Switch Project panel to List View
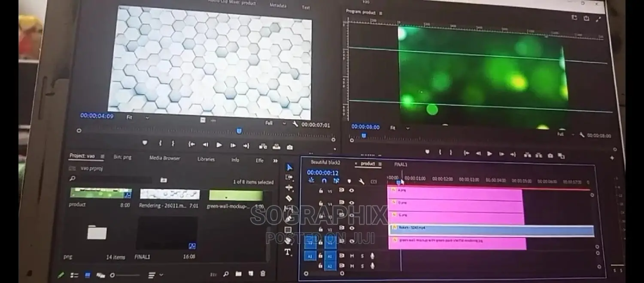Viewport: 644px width, 283px height. tap(74, 275)
